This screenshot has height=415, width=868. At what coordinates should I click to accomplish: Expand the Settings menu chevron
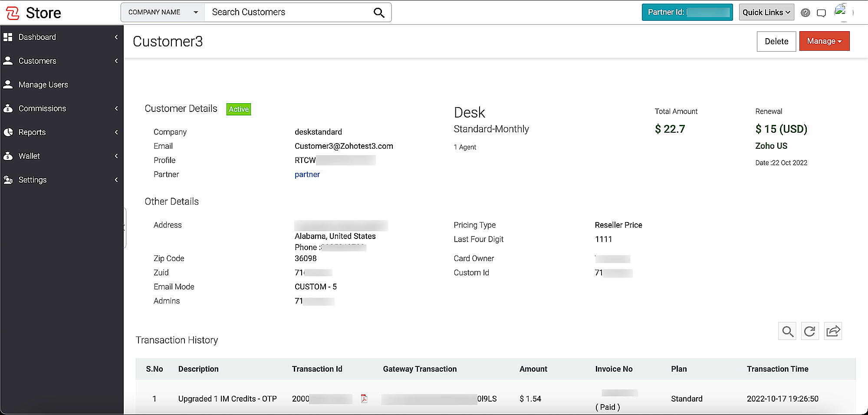coord(116,180)
